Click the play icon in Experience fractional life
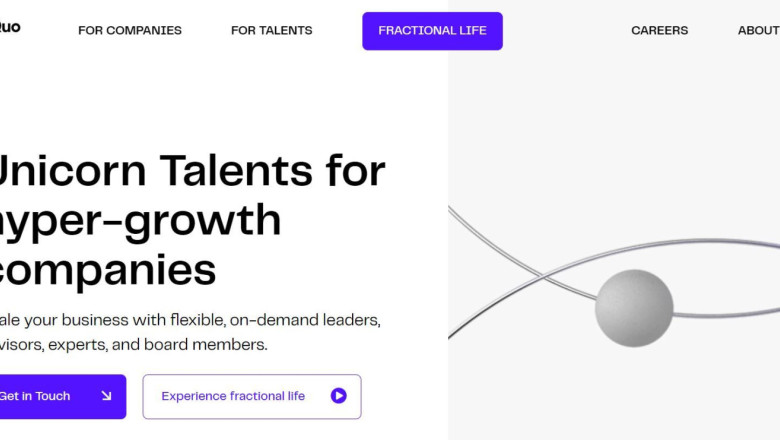This screenshot has width=780, height=440. [338, 396]
